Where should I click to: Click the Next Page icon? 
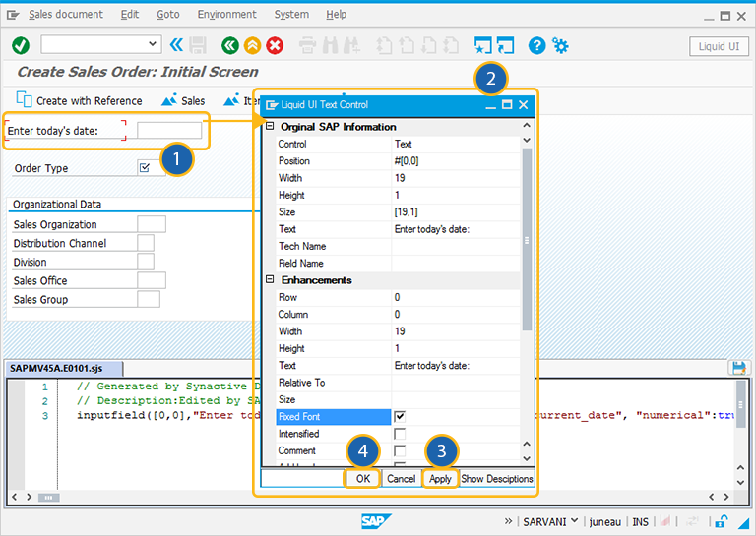point(428,46)
